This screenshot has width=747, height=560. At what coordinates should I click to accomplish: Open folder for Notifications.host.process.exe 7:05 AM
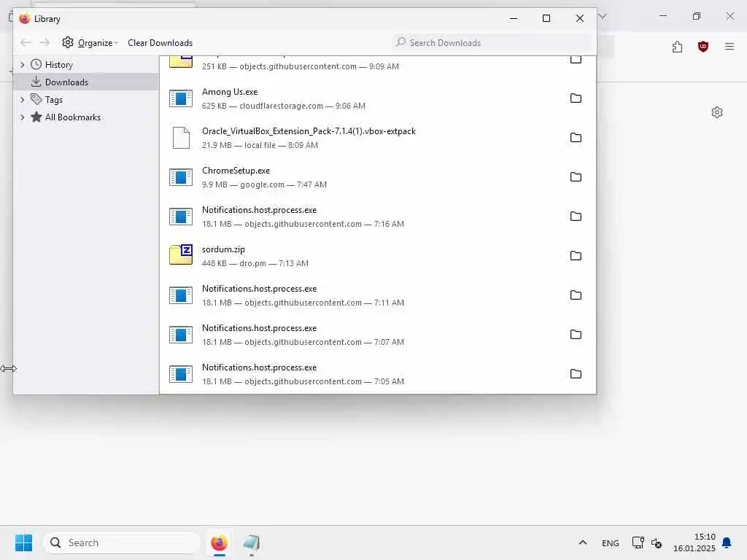(576, 374)
